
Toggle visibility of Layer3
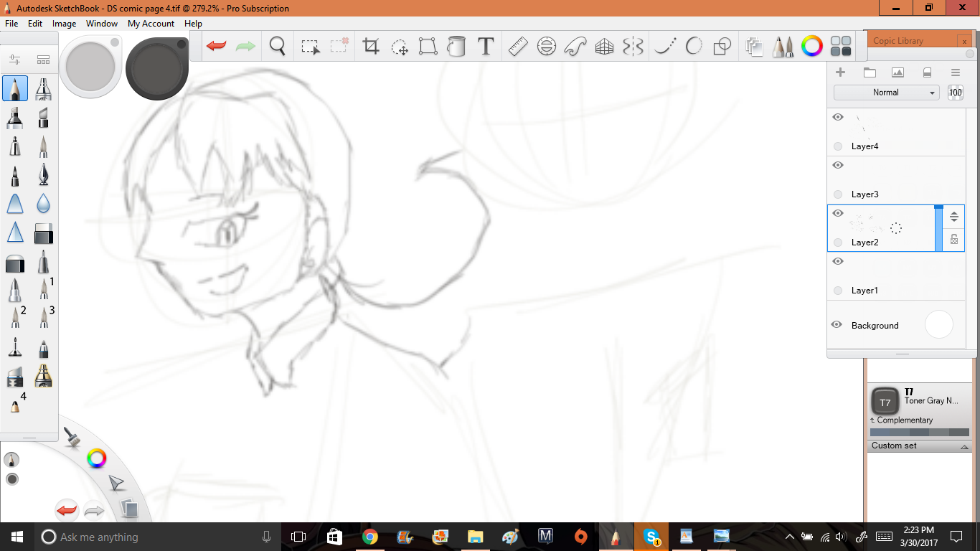pyautogui.click(x=837, y=165)
